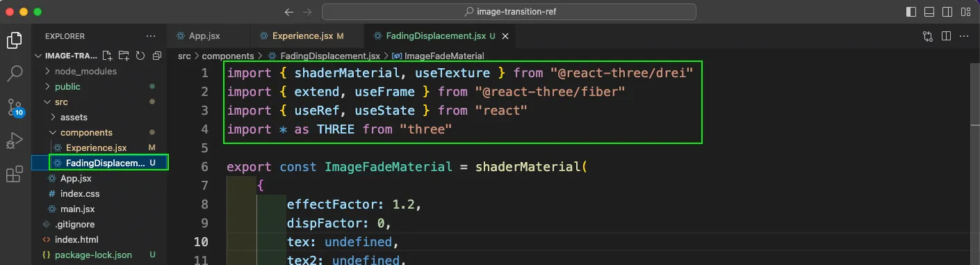This screenshot has height=265, width=980.
Task: Click the New Folder icon in Explorer
Action: (124, 56)
